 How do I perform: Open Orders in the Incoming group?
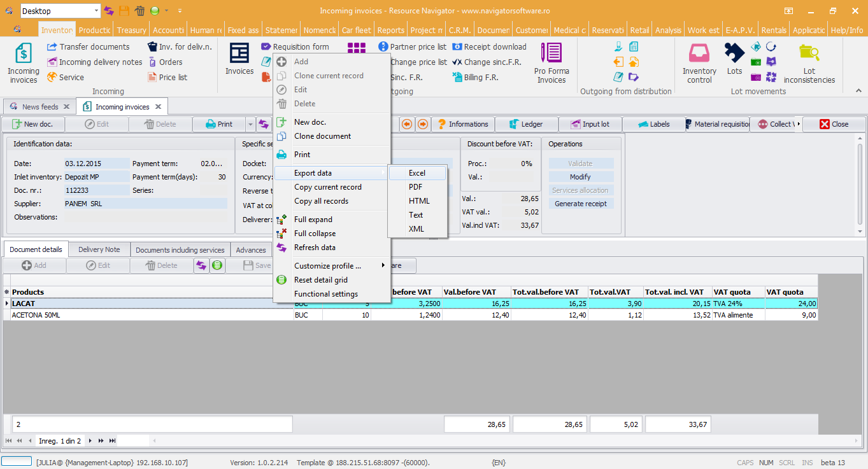[x=165, y=62]
